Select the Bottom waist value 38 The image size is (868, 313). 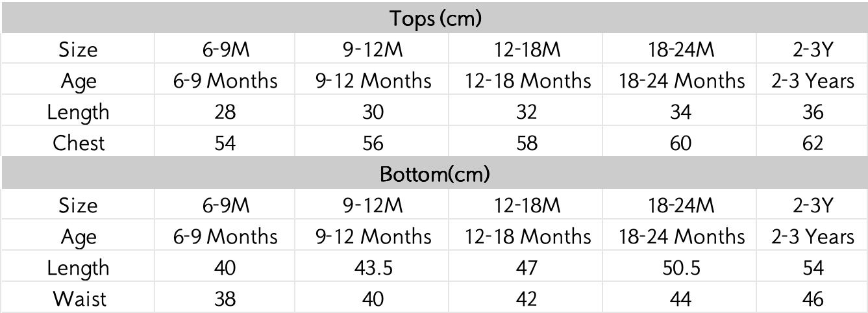[x=225, y=299]
